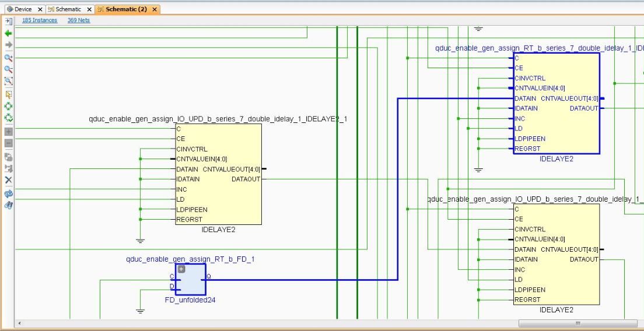This screenshot has width=644, height=331.
Task: Click the green Previous (back) arrow icon
Action: (x=8, y=33)
